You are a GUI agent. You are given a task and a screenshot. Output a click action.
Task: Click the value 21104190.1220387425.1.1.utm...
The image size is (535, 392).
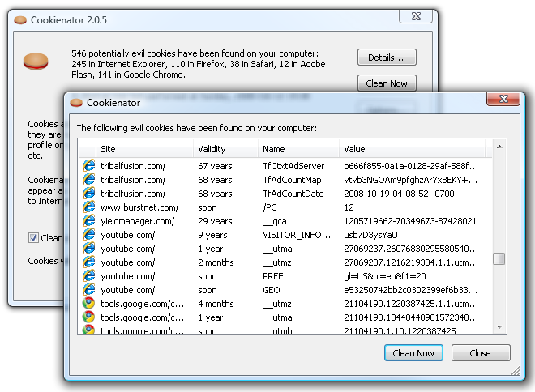click(411, 304)
